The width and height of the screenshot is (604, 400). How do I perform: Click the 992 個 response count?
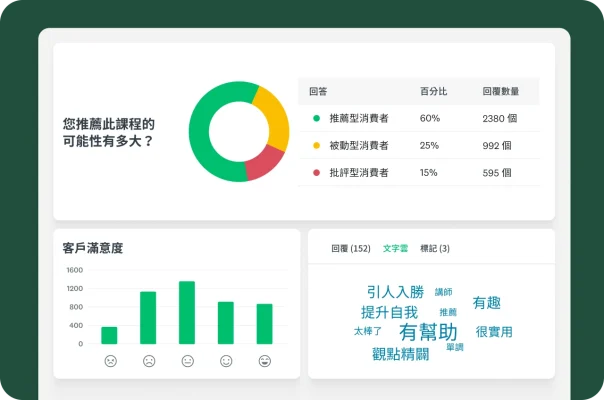(x=497, y=145)
